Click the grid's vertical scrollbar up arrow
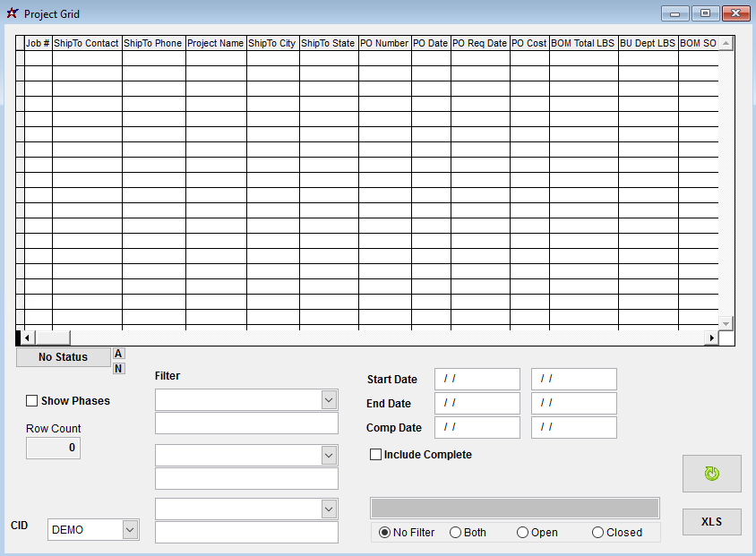The image size is (756, 556). [x=726, y=43]
